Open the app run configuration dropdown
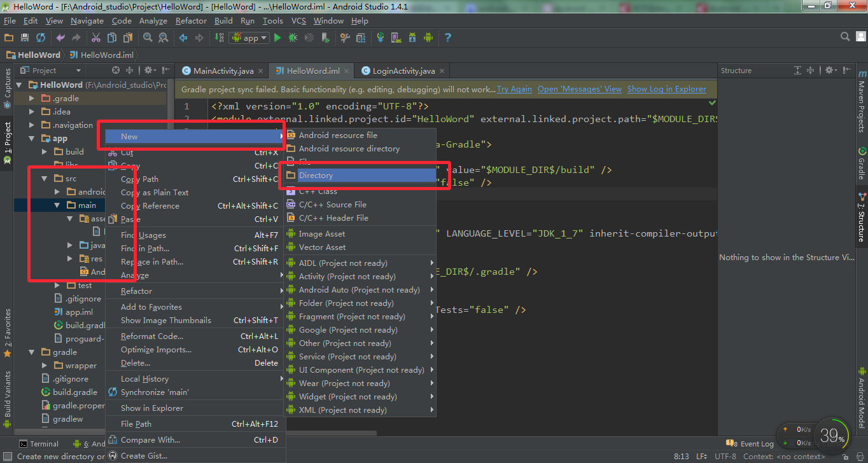 click(x=250, y=38)
